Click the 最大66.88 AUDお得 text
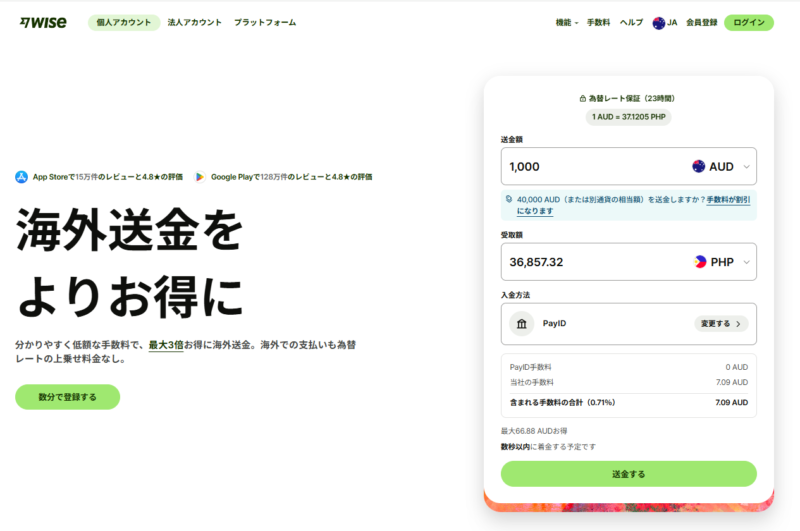This screenshot has width=800, height=531. pos(534,431)
